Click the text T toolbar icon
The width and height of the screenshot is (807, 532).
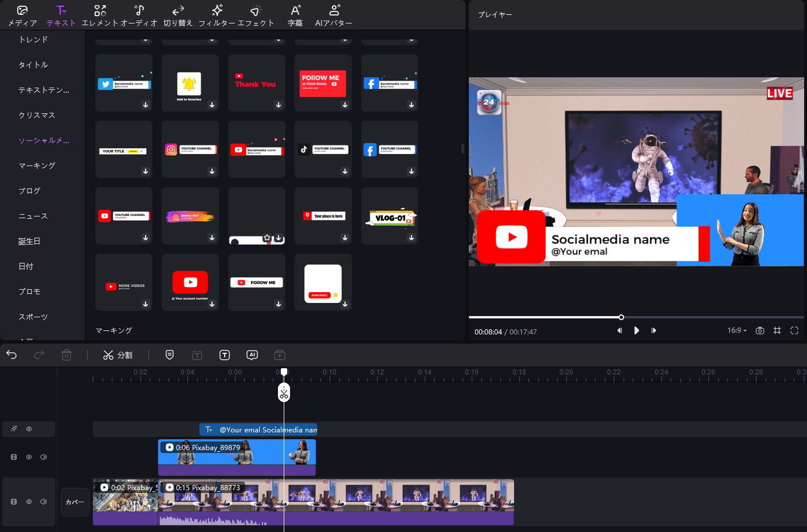pos(225,355)
